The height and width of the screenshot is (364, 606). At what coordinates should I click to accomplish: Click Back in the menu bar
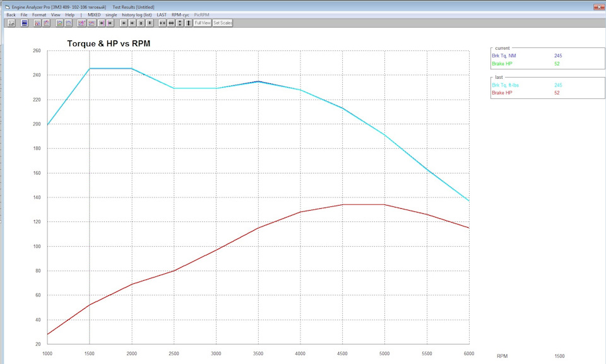point(11,15)
